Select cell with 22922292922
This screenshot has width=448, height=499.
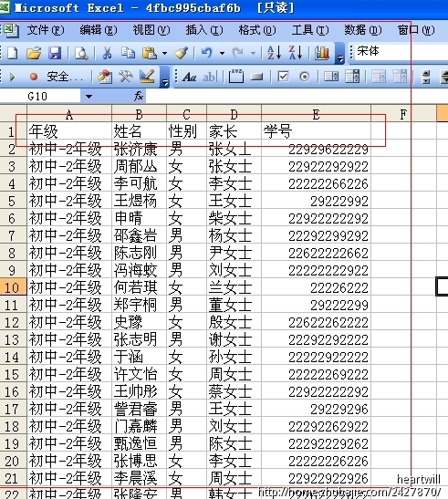click(316, 166)
